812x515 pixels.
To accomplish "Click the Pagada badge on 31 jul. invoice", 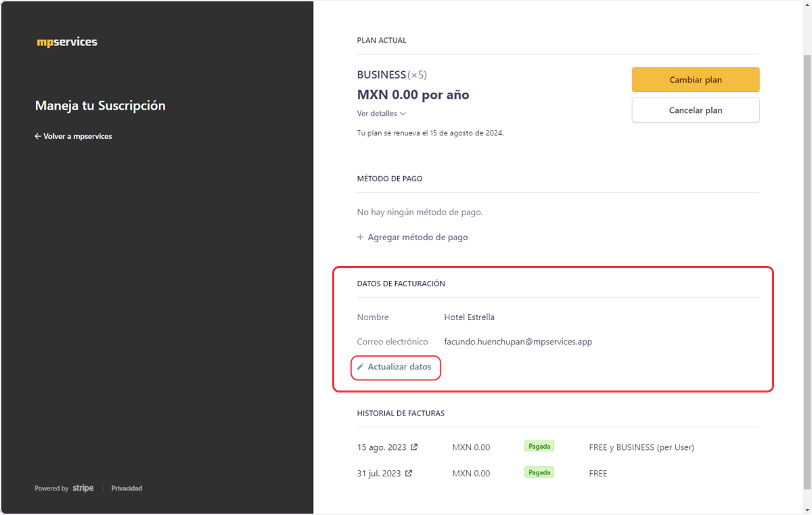I will point(539,472).
